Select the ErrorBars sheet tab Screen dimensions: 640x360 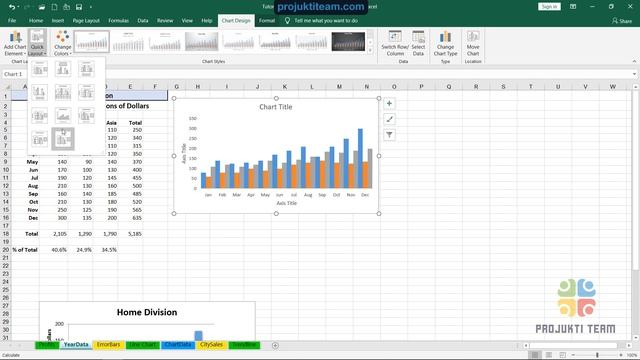click(108, 345)
